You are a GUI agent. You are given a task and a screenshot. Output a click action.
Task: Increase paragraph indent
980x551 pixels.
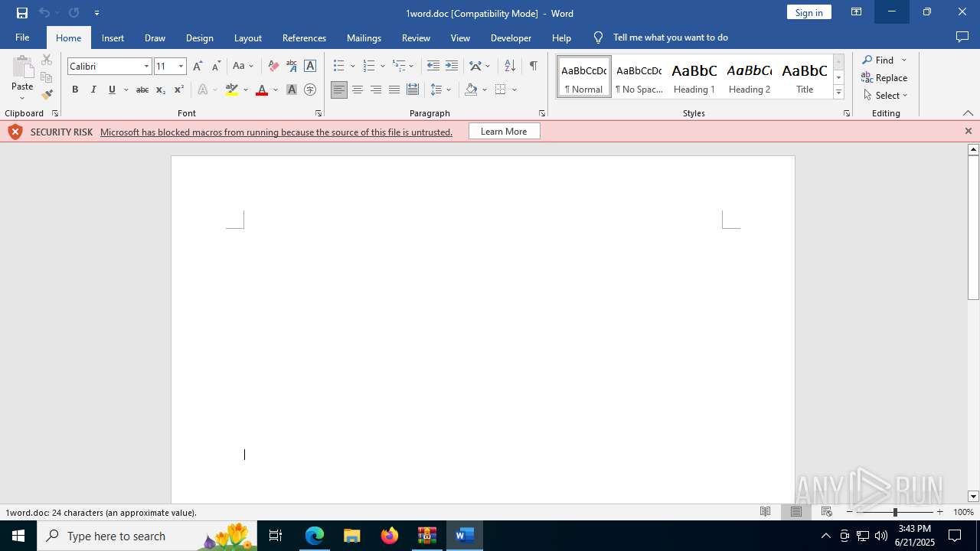(452, 66)
